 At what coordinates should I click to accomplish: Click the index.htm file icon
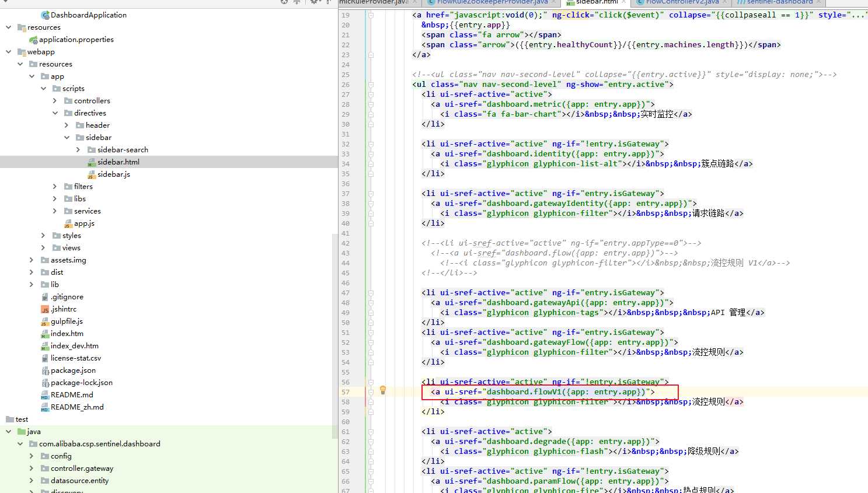pyautogui.click(x=45, y=334)
